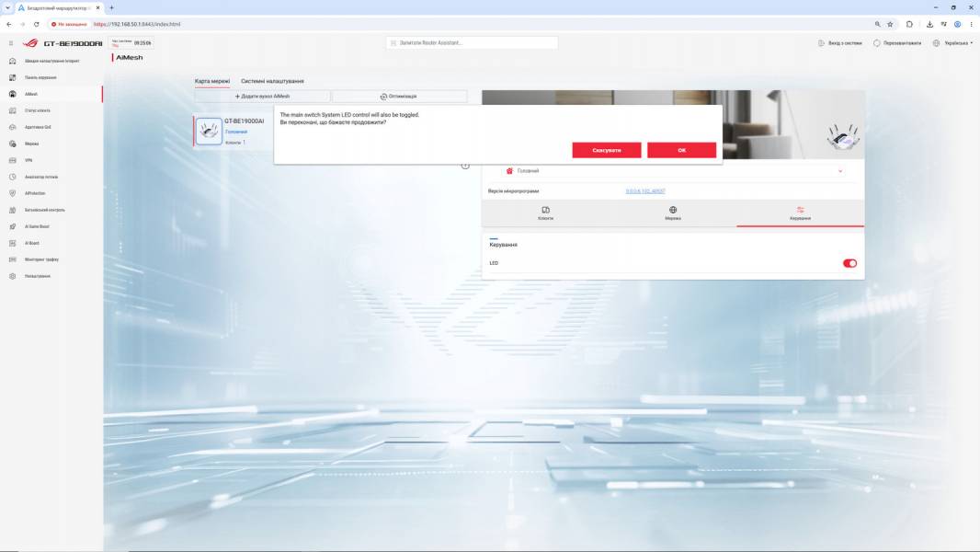
Task: Click the small info icon below the dialog
Action: [465, 166]
